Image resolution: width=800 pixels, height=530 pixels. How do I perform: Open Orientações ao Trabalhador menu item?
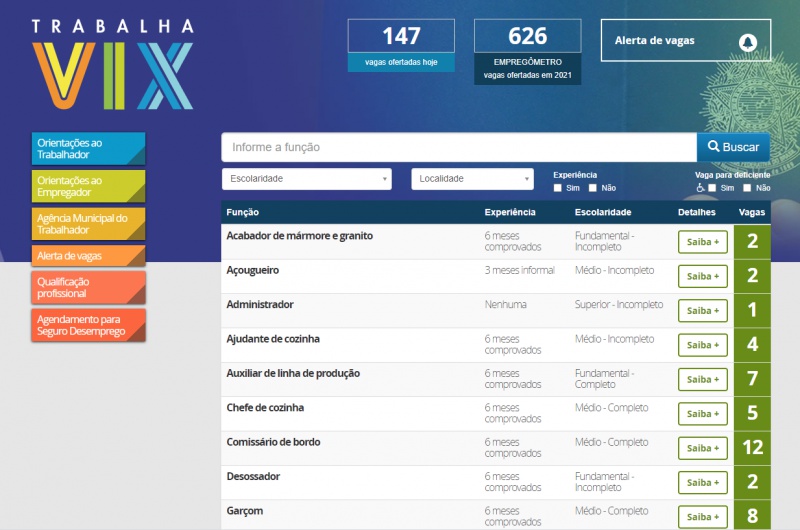tap(88, 148)
